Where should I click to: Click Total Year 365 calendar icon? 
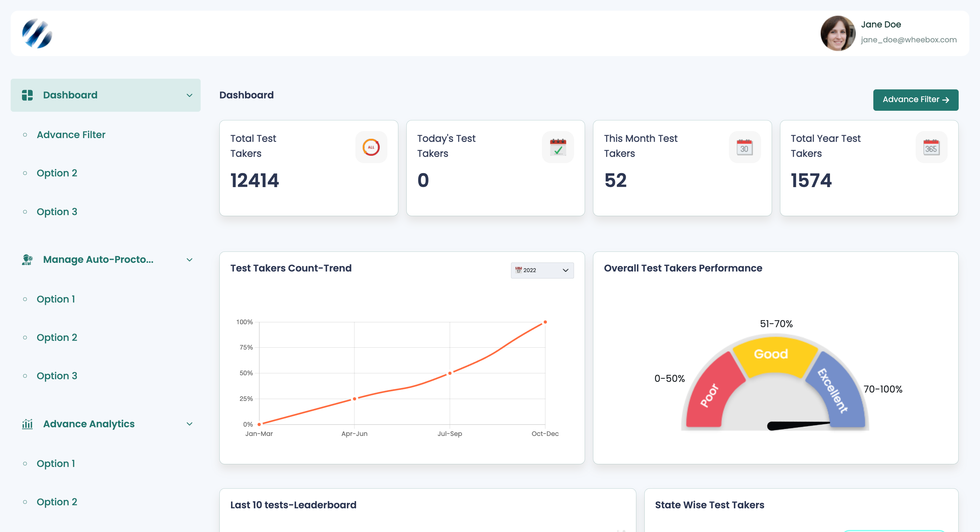click(931, 147)
